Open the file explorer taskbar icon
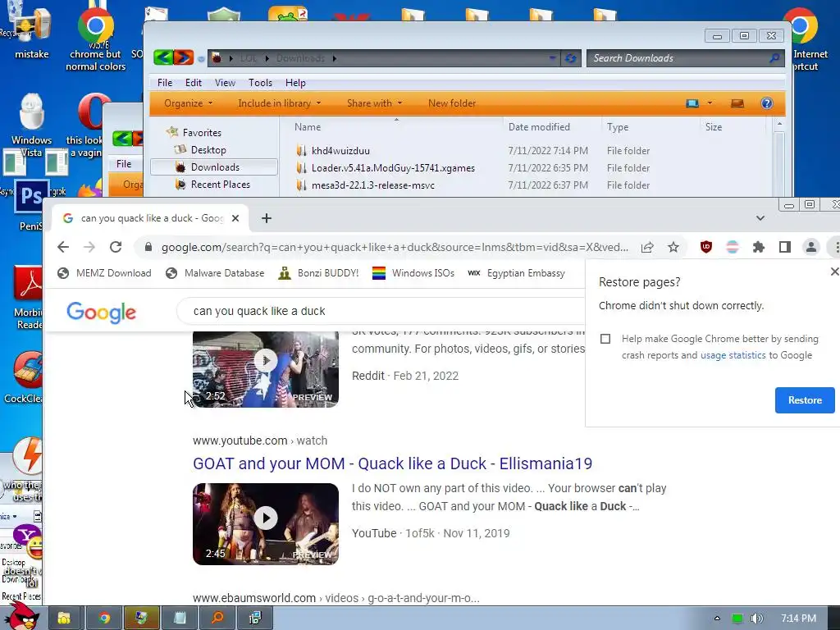 point(64,619)
